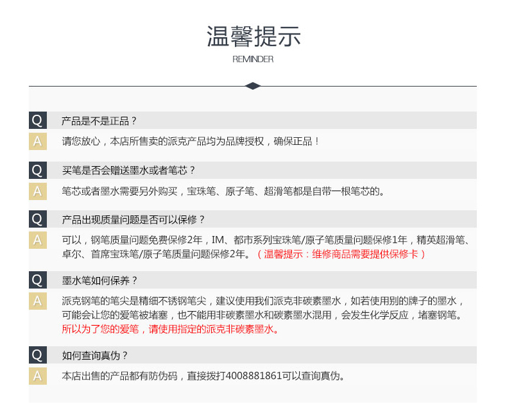Click the A icon beside 本店出售的产品都有防伪码
This screenshot has height=420, width=507.
(38, 376)
